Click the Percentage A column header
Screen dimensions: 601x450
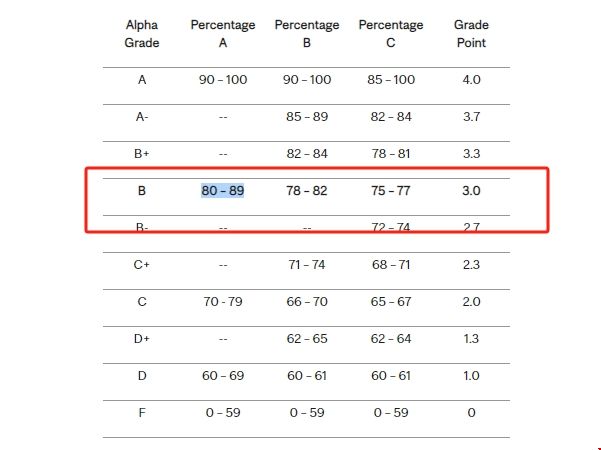tap(222, 34)
